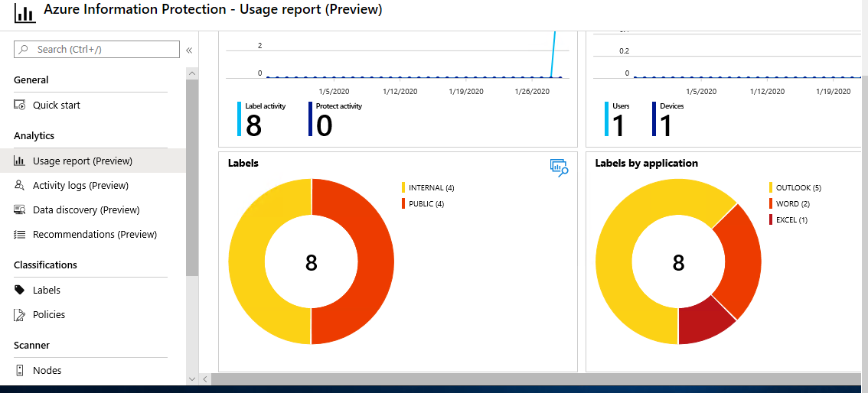Click the dark red EXCEL legend swatch

coord(771,220)
